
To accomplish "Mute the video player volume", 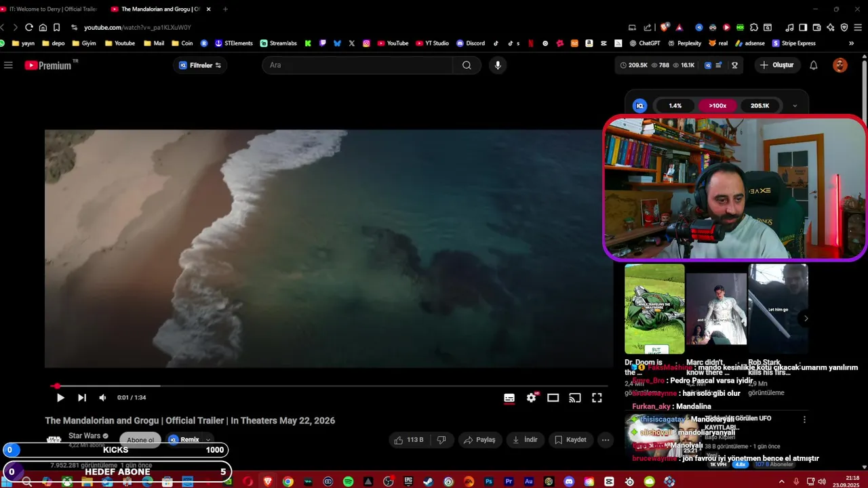I will [102, 398].
